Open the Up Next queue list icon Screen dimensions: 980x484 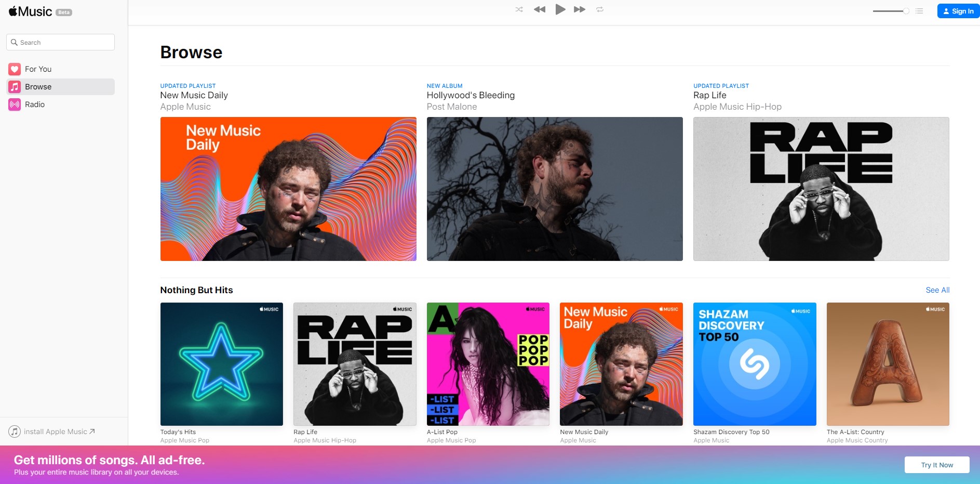tap(919, 11)
